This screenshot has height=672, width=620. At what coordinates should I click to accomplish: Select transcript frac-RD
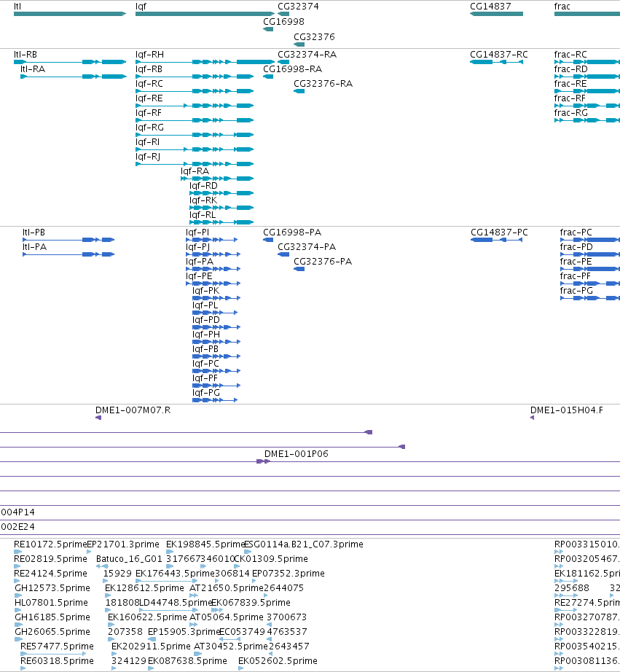[x=587, y=77]
